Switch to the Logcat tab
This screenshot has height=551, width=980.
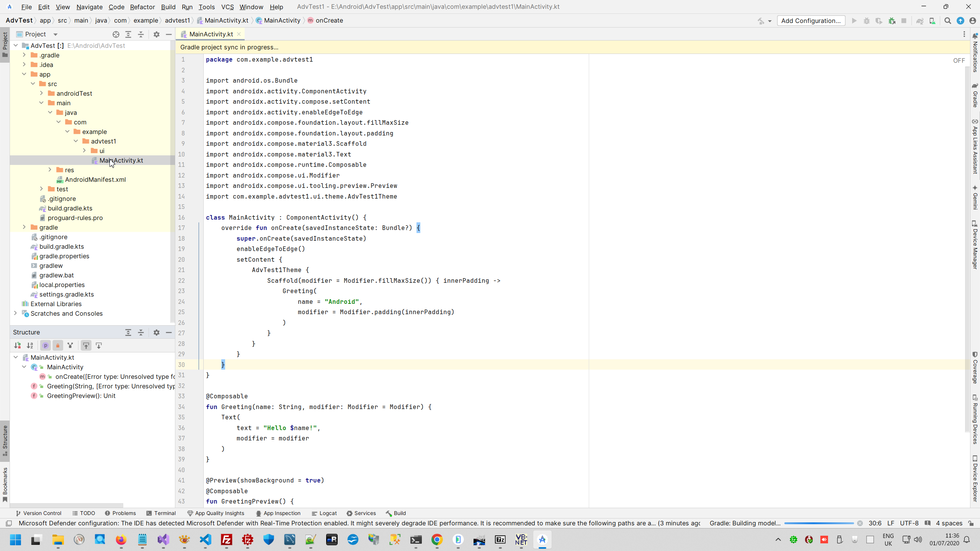click(324, 513)
